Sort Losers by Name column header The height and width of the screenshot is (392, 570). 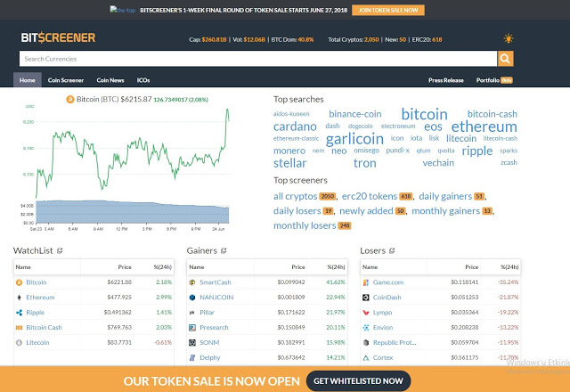tap(370, 267)
